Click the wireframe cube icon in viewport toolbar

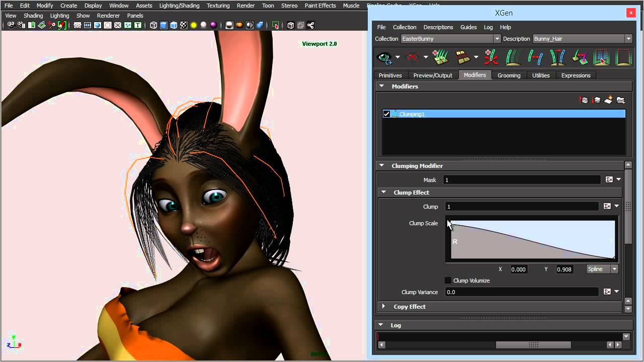tap(153, 25)
